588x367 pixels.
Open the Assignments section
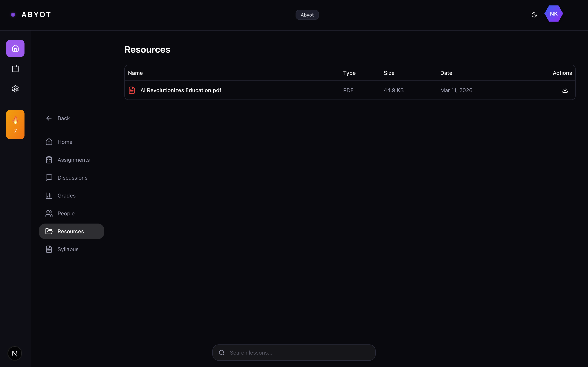tap(73, 160)
